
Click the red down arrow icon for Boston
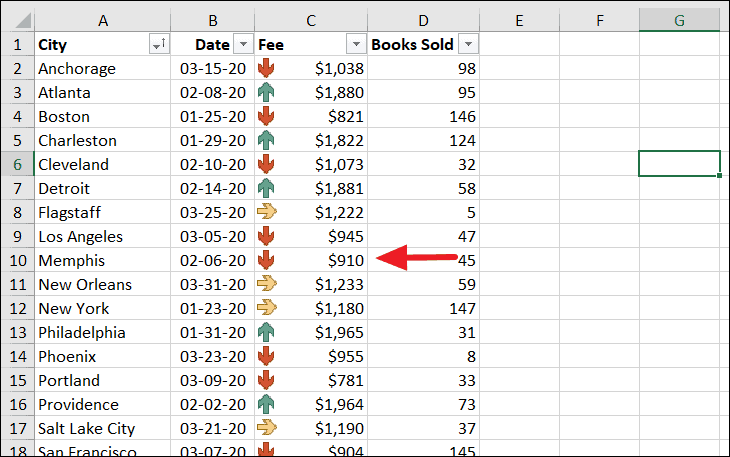coord(266,116)
